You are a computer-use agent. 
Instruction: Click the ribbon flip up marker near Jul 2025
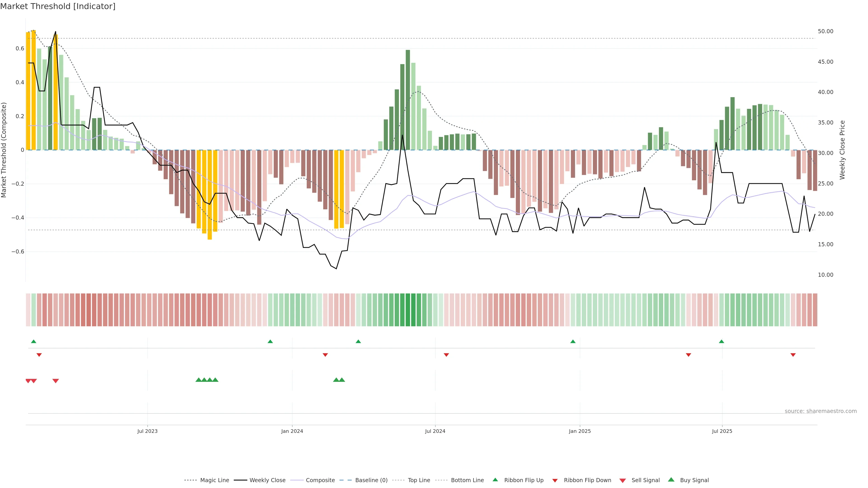click(722, 342)
